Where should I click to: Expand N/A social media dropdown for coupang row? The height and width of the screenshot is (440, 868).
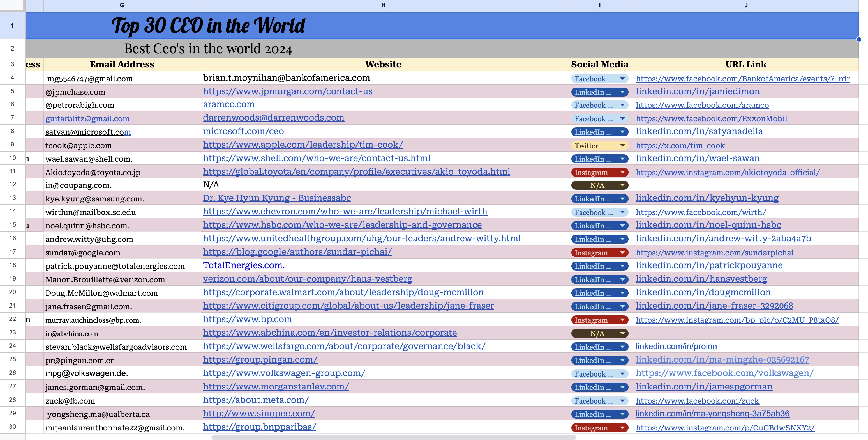[622, 185]
